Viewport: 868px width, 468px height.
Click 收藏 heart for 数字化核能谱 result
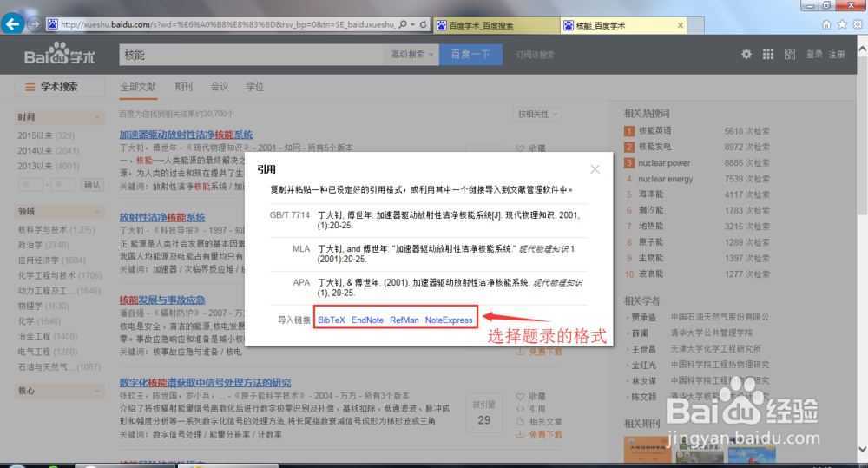click(520, 397)
